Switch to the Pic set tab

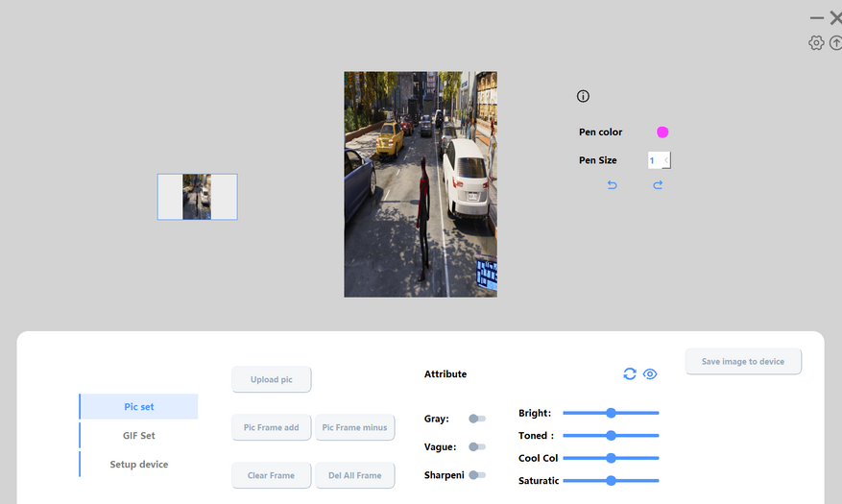click(139, 407)
